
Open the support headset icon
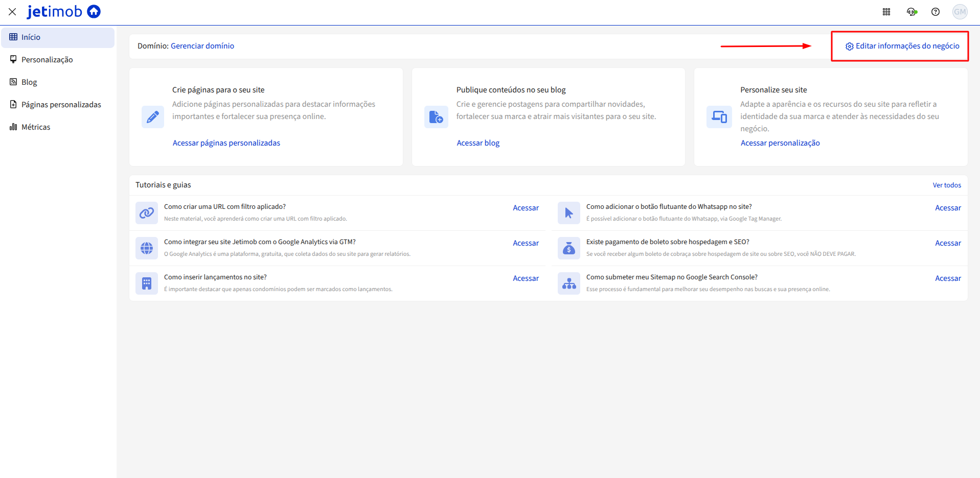click(911, 12)
